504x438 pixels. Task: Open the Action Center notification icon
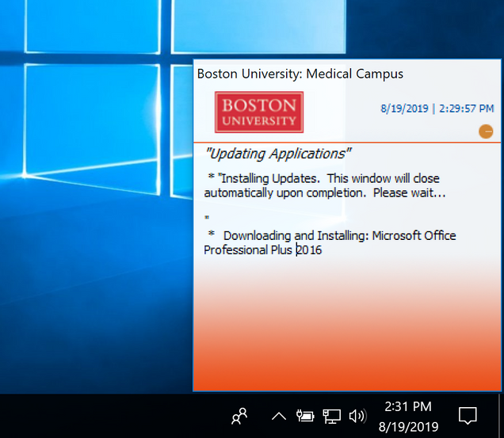(468, 416)
